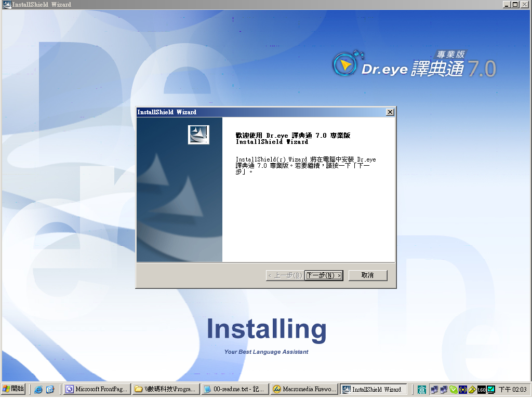Select InstallShield Wizard taskbar button

(373, 389)
